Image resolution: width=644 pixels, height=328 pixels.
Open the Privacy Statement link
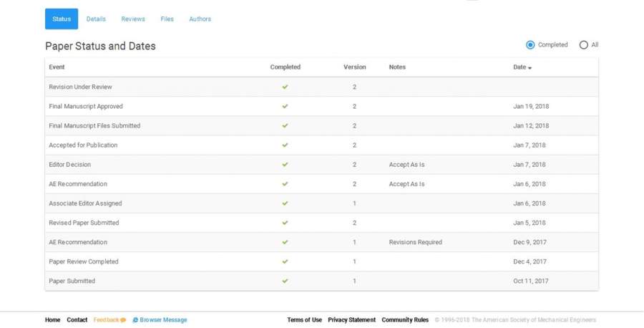point(351,320)
